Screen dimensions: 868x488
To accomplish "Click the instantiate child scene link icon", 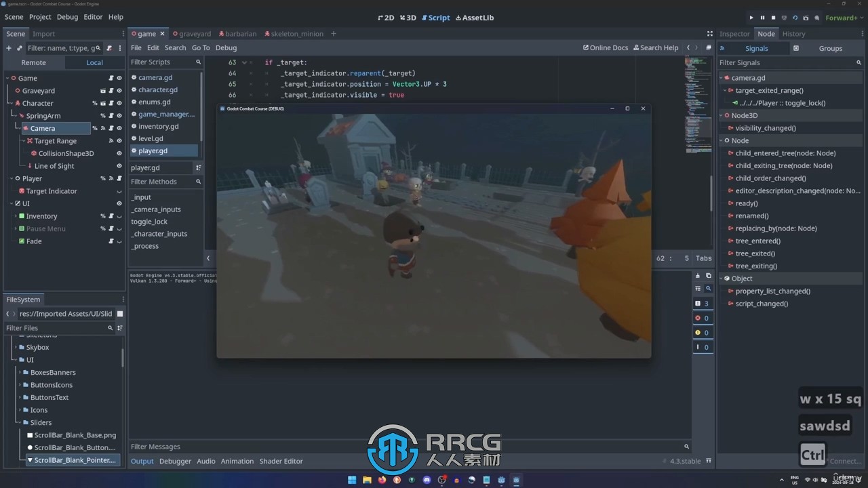I will tap(19, 48).
